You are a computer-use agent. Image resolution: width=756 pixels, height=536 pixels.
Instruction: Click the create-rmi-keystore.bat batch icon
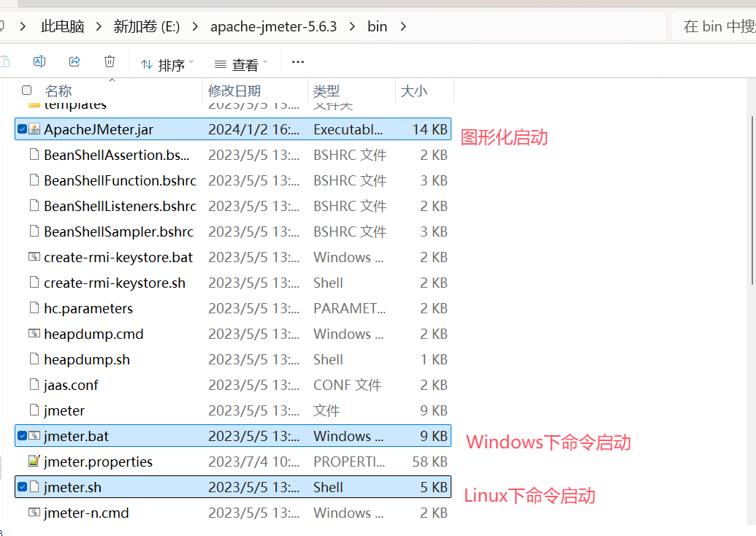[34, 257]
